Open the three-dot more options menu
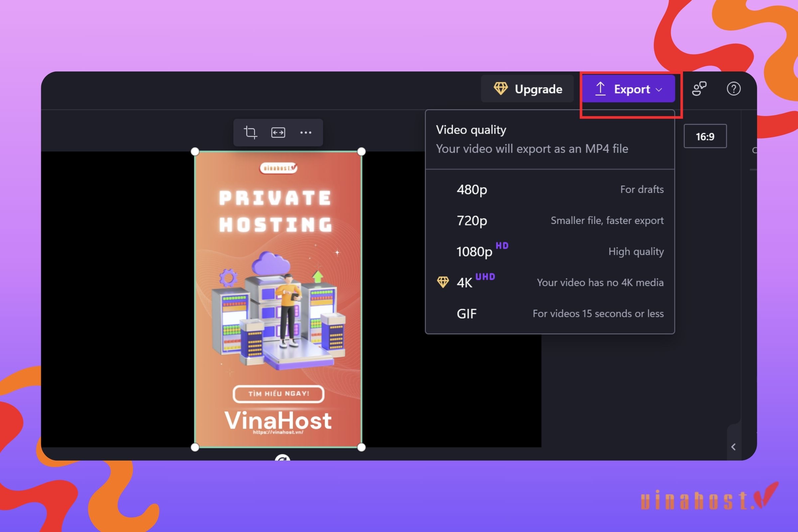The image size is (798, 532). tap(306, 132)
